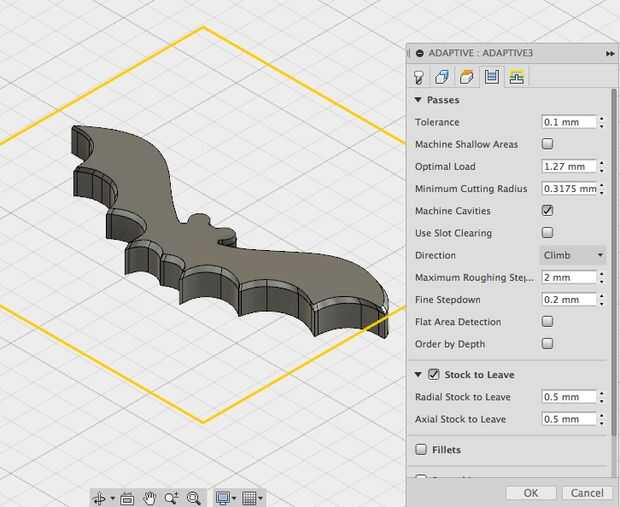This screenshot has height=507, width=620.
Task: Collapse the Adaptive dialog with minus icon
Action: (x=419, y=53)
